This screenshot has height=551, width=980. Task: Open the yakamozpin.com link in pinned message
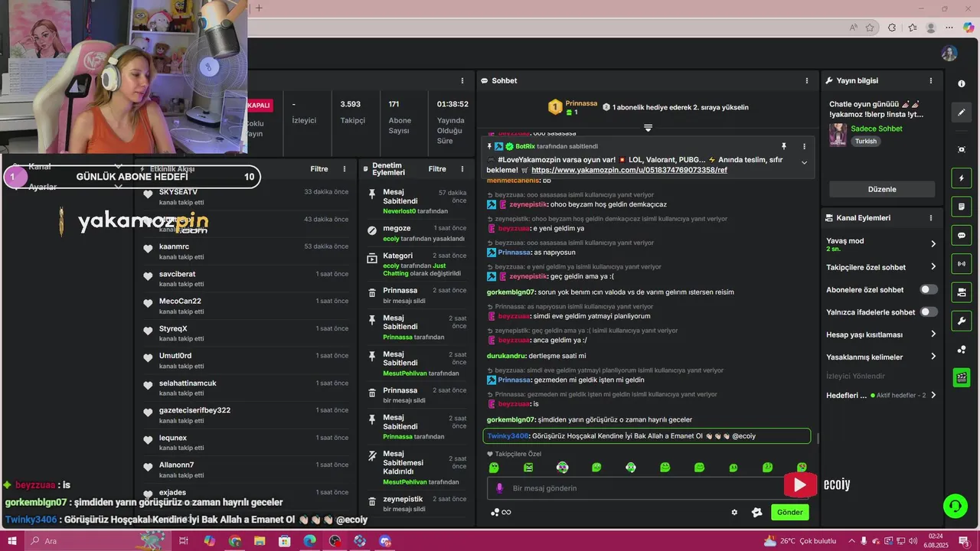629,170
